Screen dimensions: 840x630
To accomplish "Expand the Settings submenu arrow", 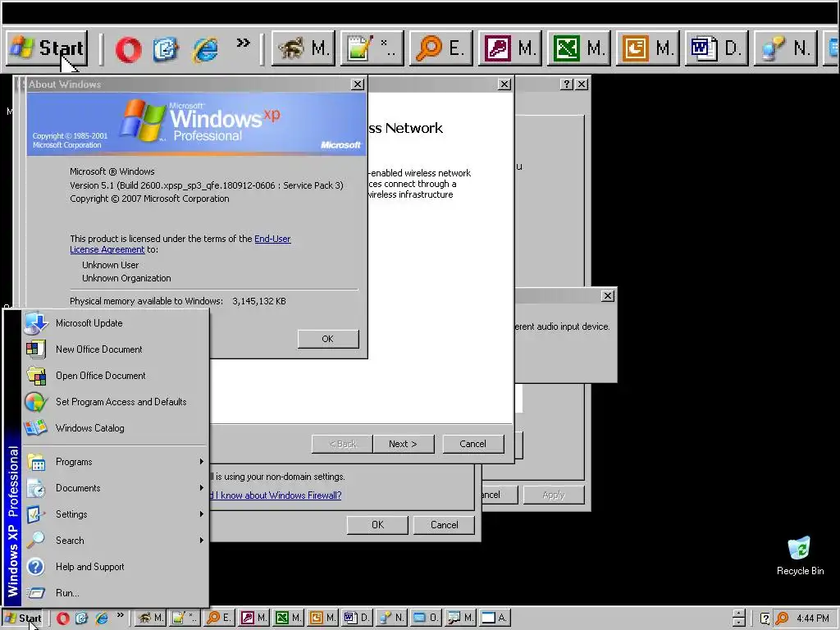I will click(x=202, y=514).
